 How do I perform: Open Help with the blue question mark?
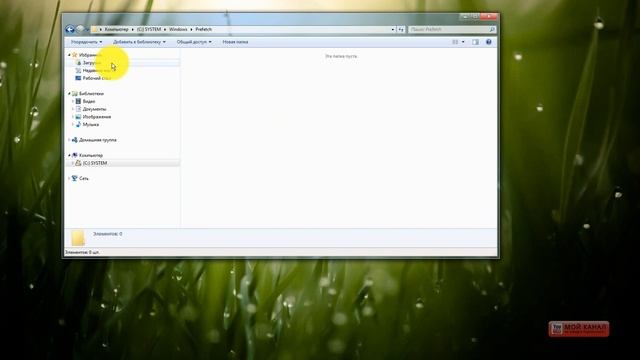click(489, 42)
